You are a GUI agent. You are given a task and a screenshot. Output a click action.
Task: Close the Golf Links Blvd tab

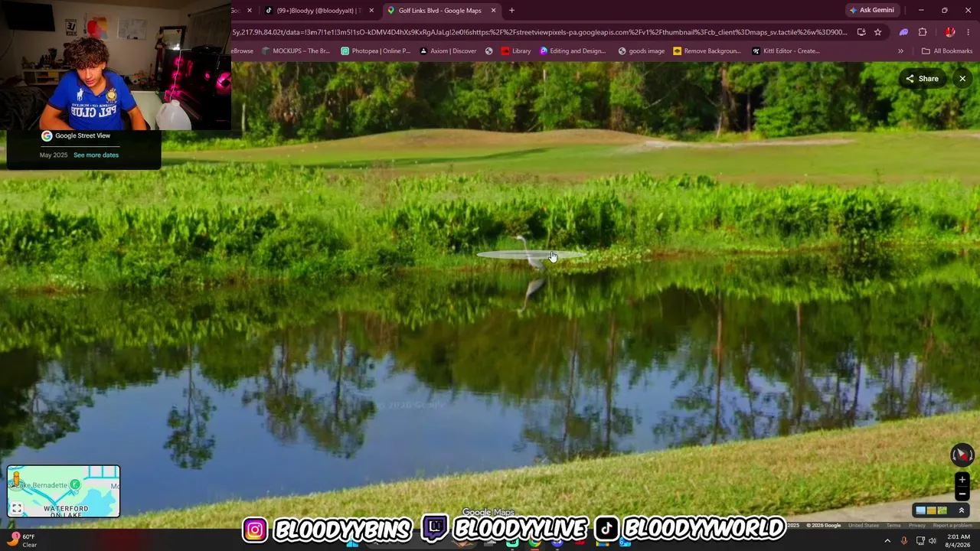point(493,11)
